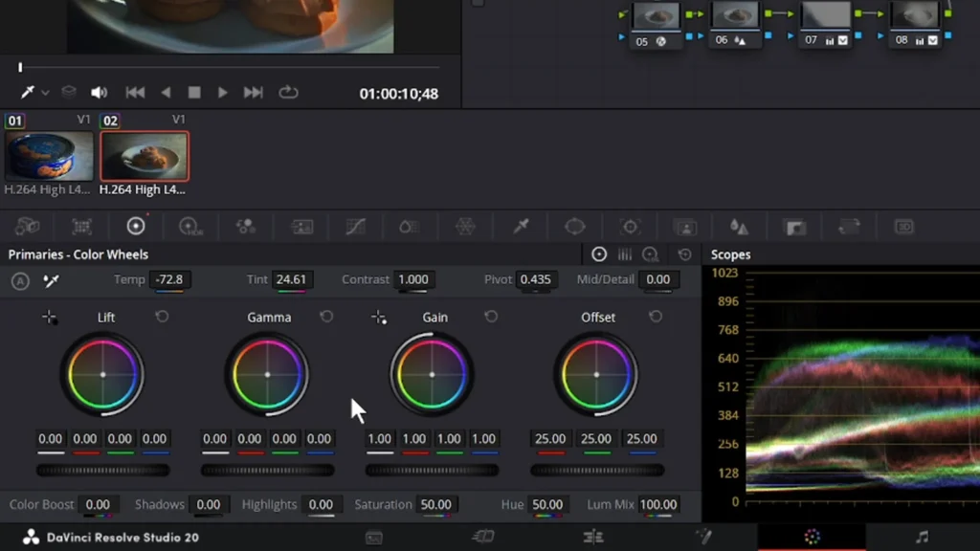Viewport: 980px width, 551px height.
Task: Click the Stop button in viewer
Action: (x=194, y=93)
